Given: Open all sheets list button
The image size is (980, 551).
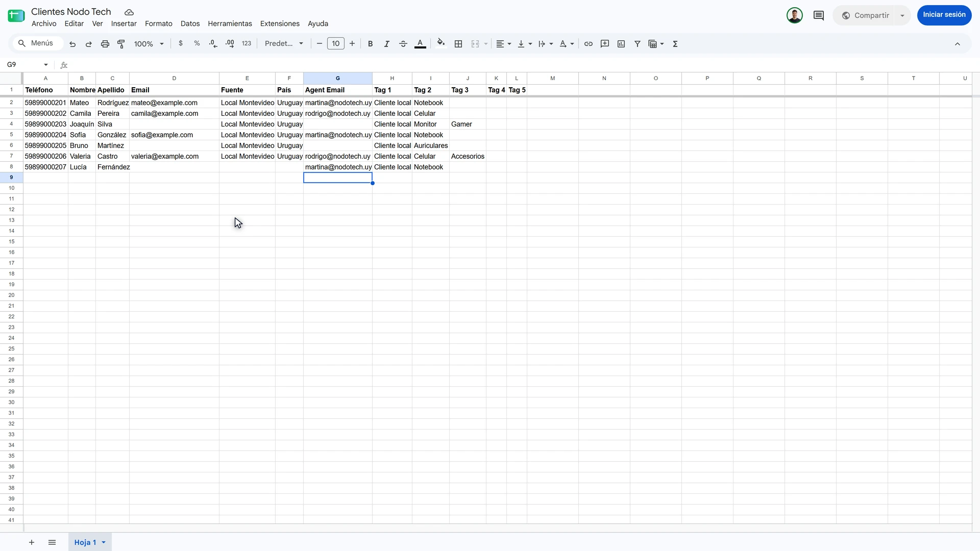Looking at the screenshot, I should (52, 542).
